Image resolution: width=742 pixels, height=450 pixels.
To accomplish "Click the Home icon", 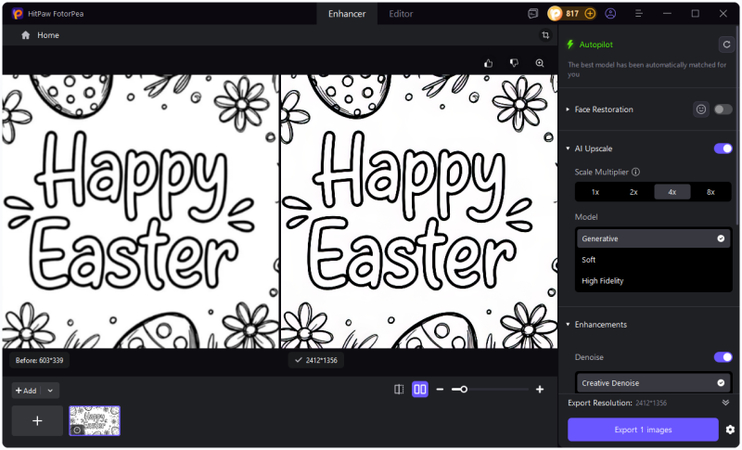I will pyautogui.click(x=26, y=35).
